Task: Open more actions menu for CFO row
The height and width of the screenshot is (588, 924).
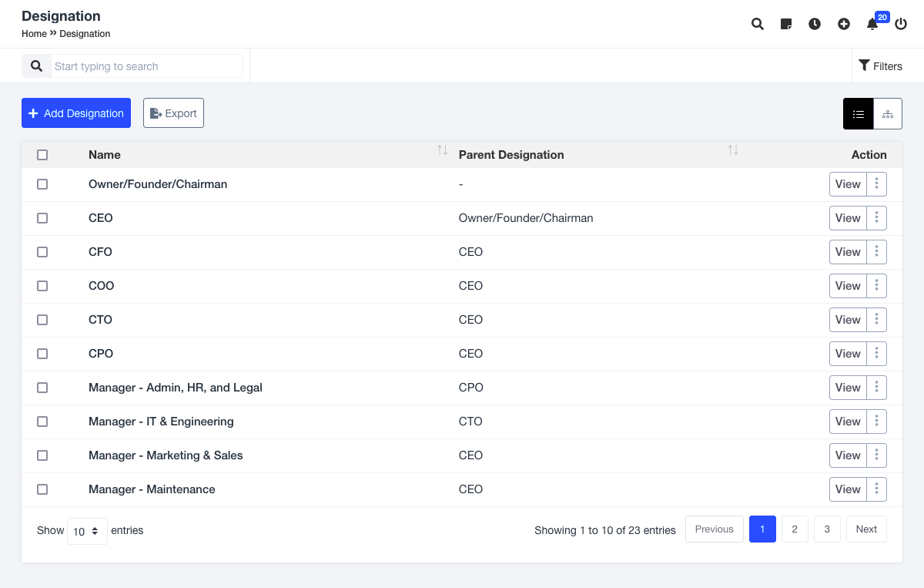Action: coord(876,252)
